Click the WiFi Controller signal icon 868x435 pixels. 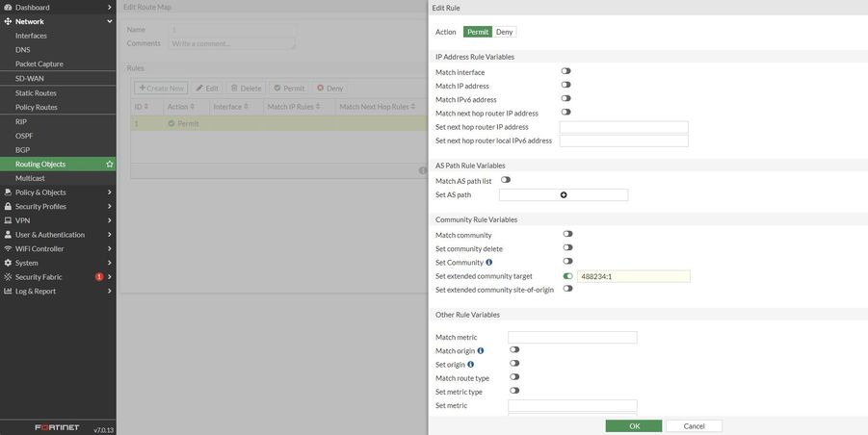pyautogui.click(x=8, y=248)
